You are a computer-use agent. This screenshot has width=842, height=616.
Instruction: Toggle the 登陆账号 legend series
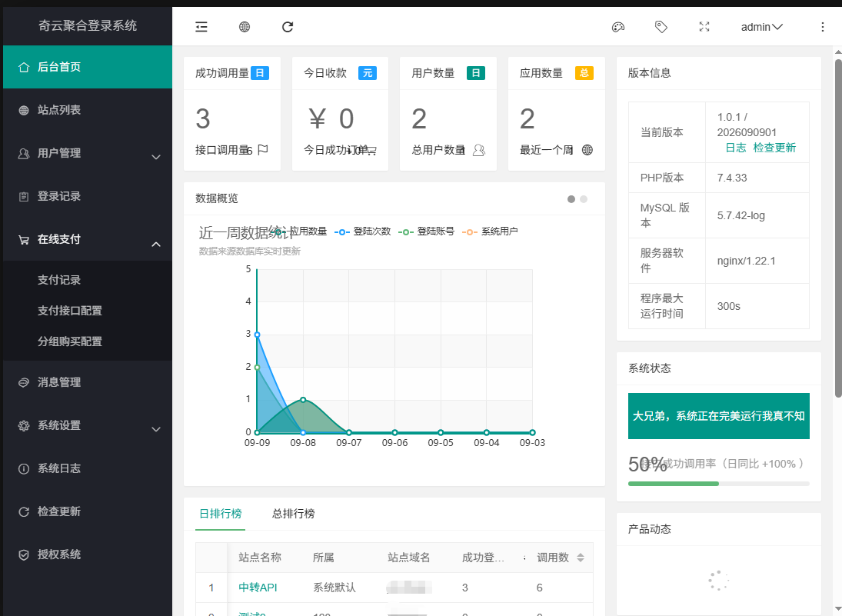tap(426, 231)
